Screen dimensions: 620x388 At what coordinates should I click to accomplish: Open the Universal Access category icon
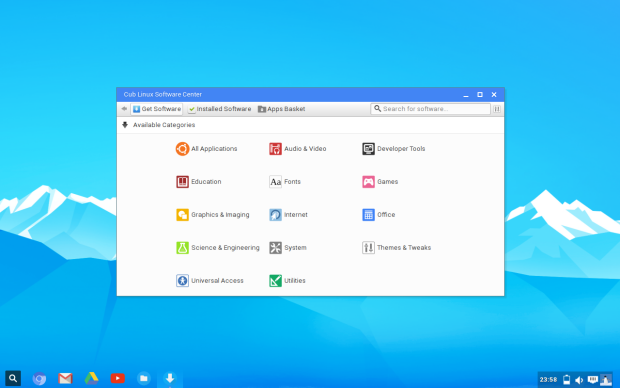pos(182,280)
